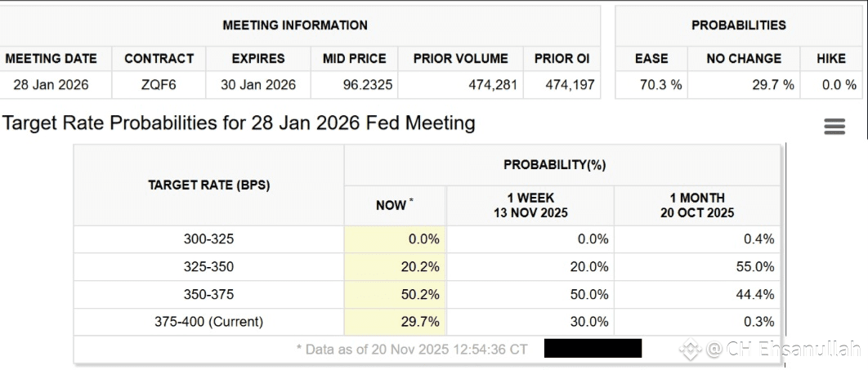Click the 375-400 (Current) row label
The width and height of the screenshot is (868, 370).
[208, 322]
